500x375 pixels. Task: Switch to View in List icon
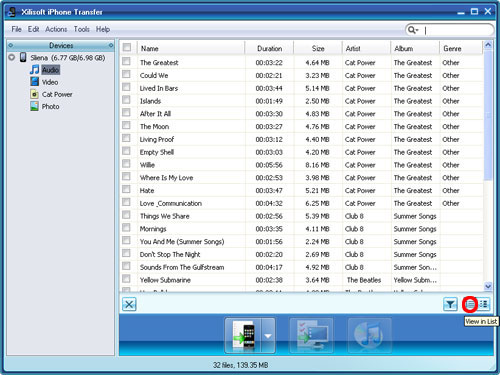pos(470,304)
